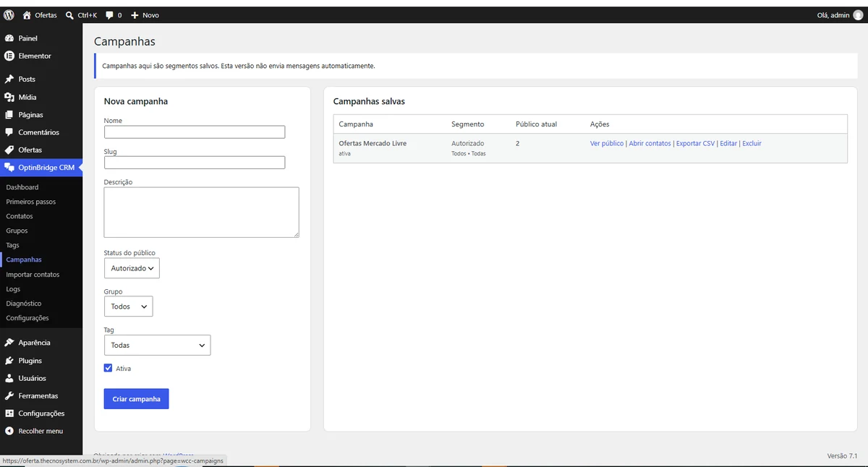Click the Ações column header
This screenshot has width=868, height=467.
(x=600, y=124)
